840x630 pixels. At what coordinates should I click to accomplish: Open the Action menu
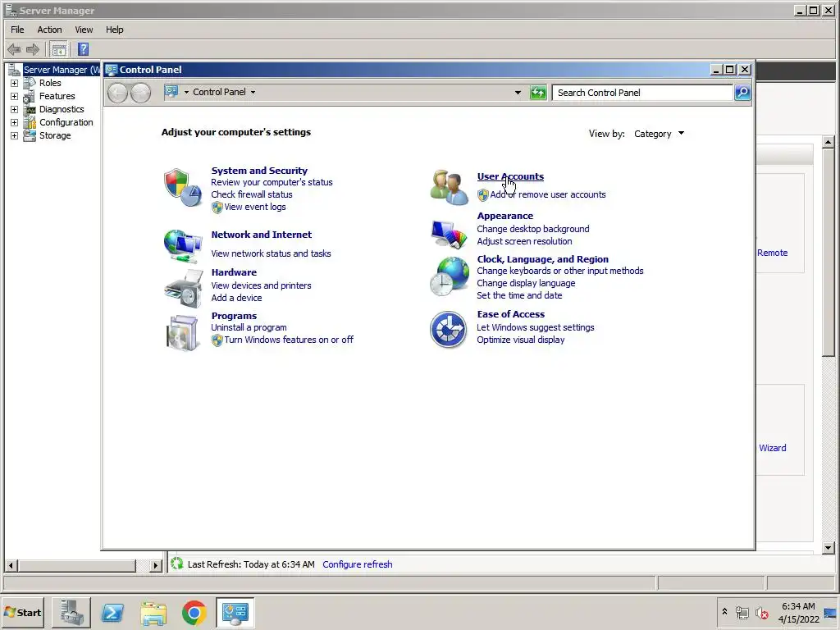49,30
